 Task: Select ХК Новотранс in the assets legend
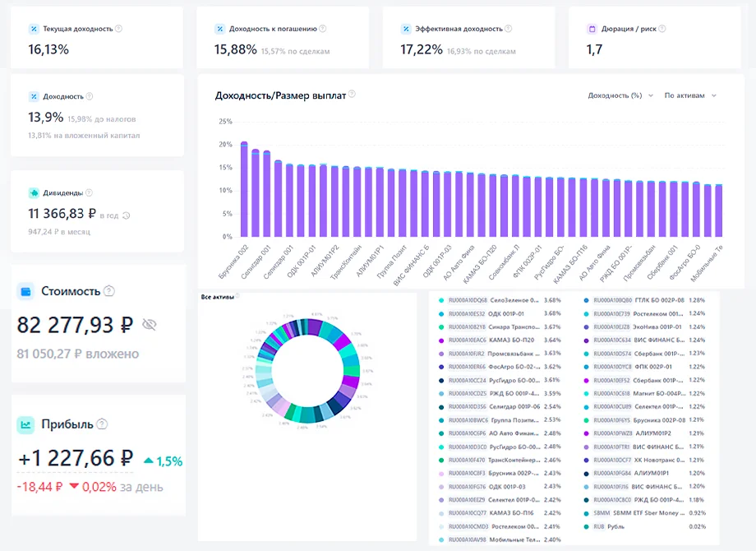tap(645, 460)
